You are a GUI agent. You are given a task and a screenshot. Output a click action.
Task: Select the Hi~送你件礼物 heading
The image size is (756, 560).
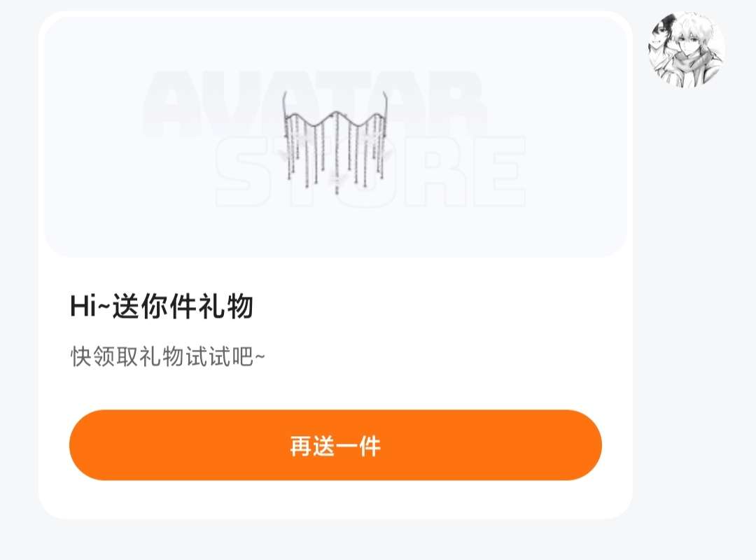point(162,306)
